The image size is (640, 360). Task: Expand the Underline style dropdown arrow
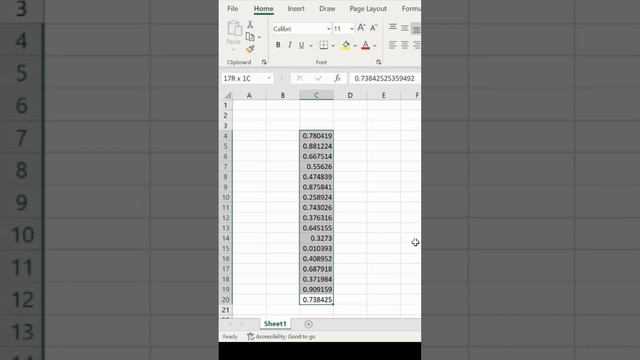coord(311,46)
